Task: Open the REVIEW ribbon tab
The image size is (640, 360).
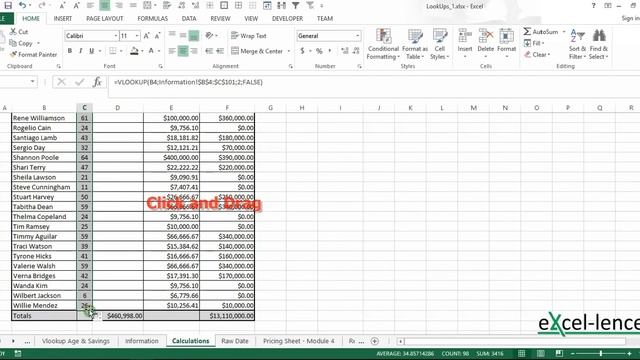Action: point(220,18)
